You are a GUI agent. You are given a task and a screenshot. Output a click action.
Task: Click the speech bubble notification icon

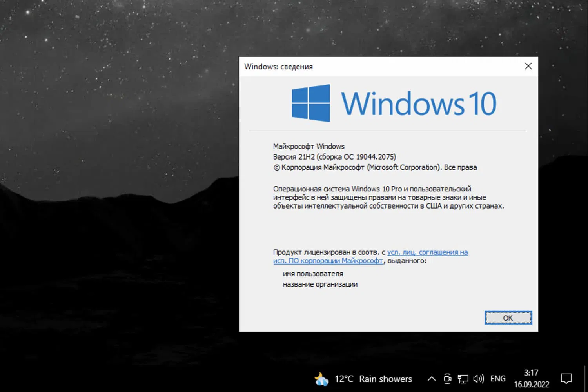click(566, 379)
